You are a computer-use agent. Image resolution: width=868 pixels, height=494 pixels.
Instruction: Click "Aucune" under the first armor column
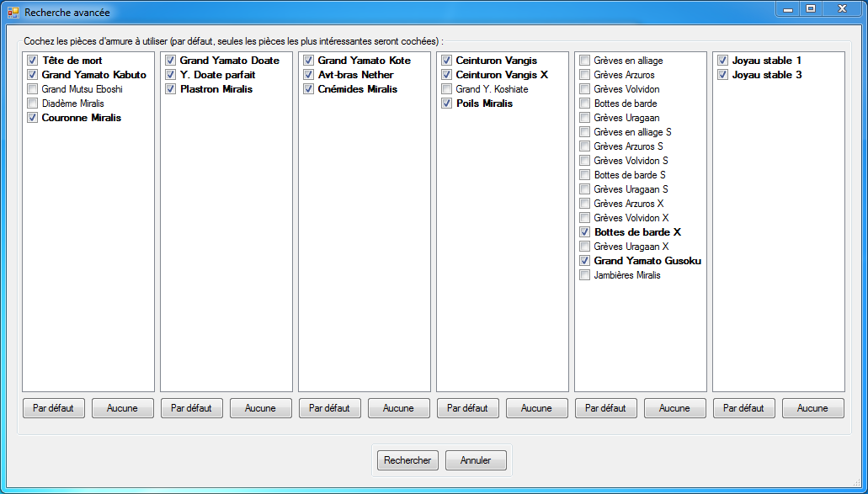[x=122, y=407]
